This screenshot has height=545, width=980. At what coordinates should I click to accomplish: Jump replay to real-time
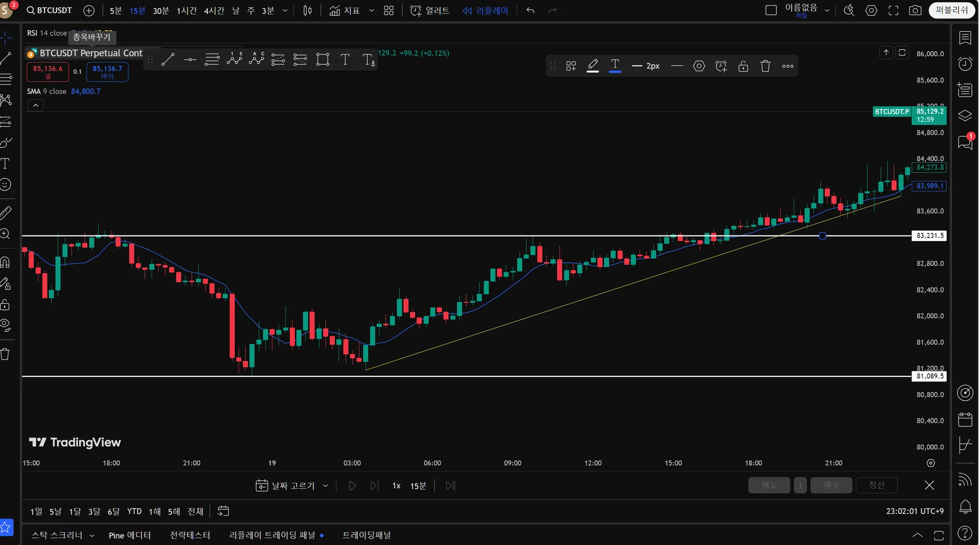tap(450, 486)
